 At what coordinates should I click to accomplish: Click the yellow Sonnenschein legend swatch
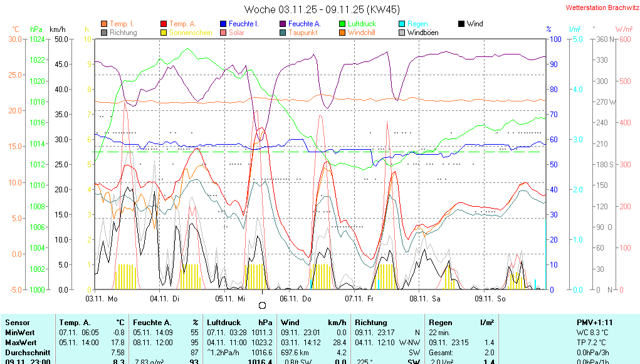tap(164, 33)
